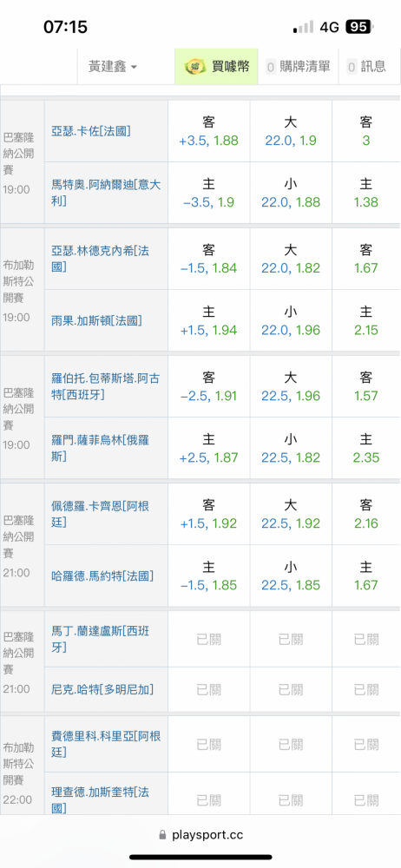Pick 主 2.35 moneyline for 薩菲烏林
This screenshot has width=401, height=868.
(366, 449)
